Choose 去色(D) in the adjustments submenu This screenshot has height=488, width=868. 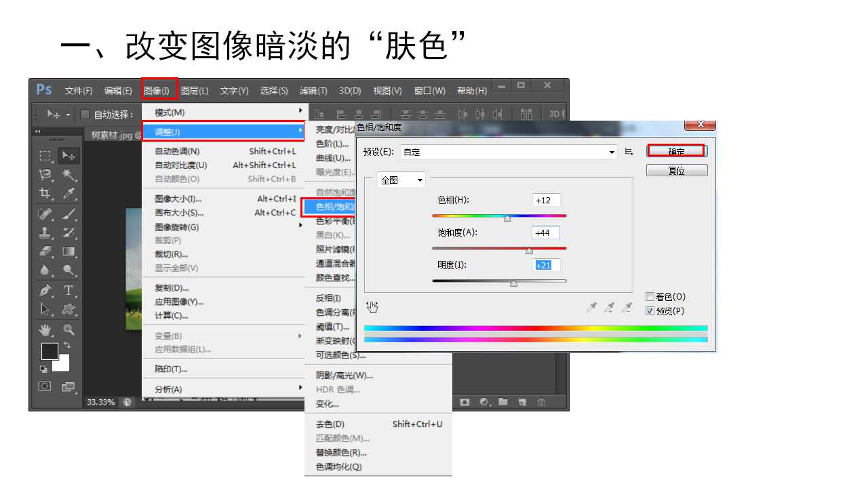point(378,424)
